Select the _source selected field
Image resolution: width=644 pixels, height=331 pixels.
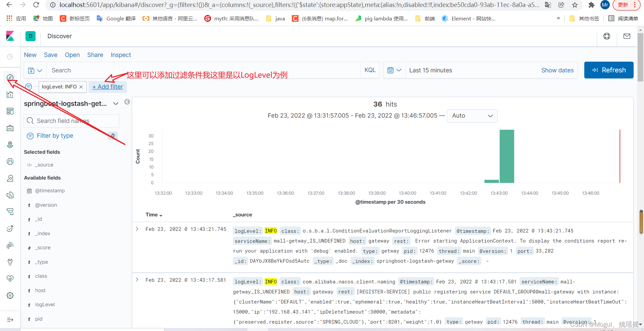click(45, 165)
